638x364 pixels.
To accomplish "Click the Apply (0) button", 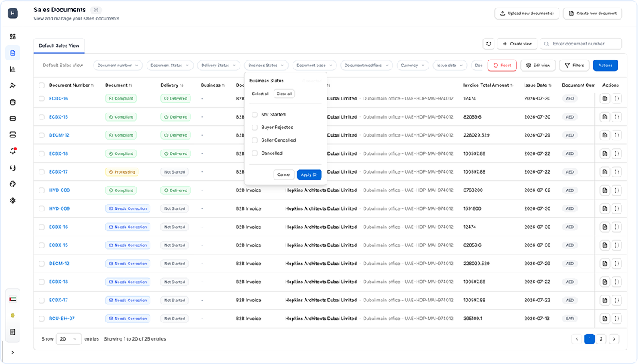I will click(x=309, y=174).
